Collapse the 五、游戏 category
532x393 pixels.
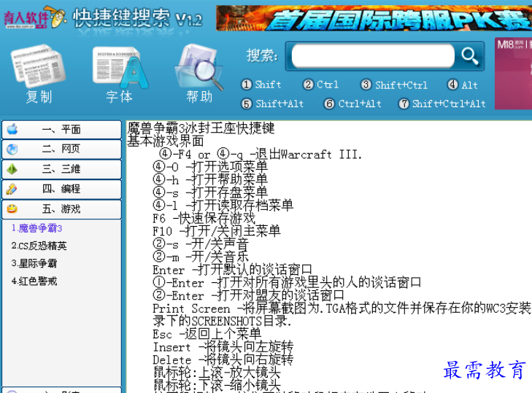tap(62, 209)
